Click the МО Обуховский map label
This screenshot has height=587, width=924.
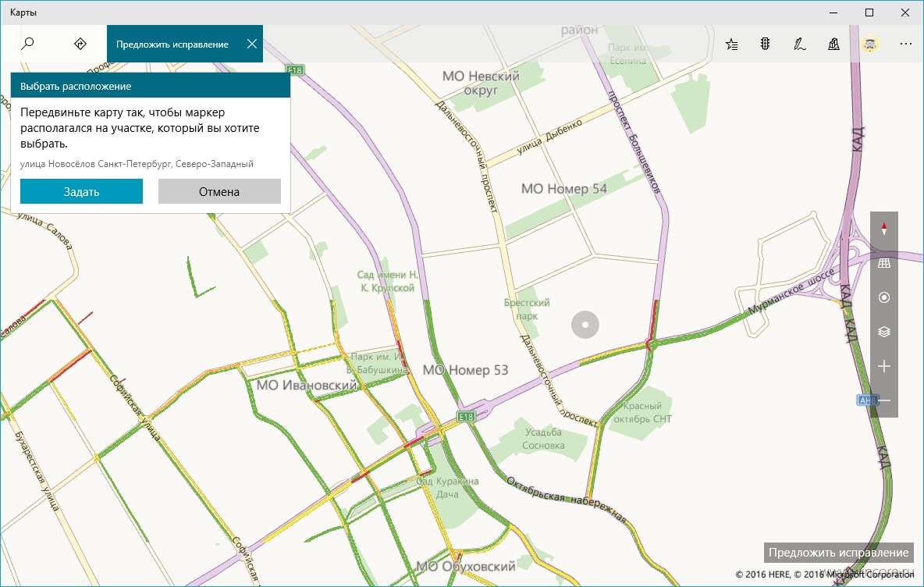pos(466,567)
